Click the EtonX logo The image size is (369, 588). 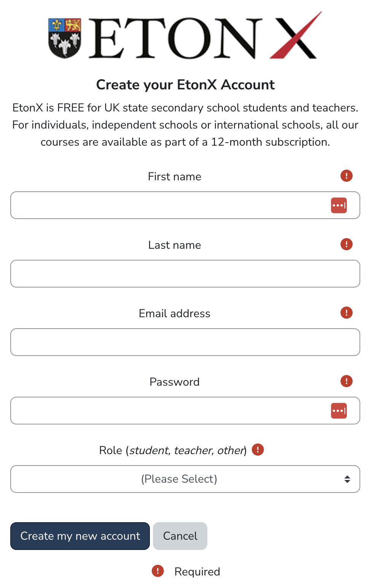[x=184, y=36]
